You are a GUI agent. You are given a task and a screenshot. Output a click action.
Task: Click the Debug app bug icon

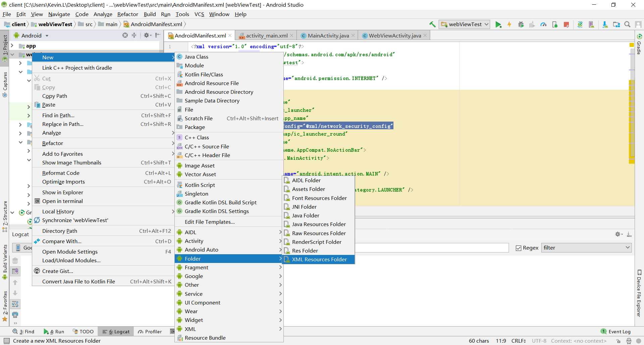coord(521,24)
